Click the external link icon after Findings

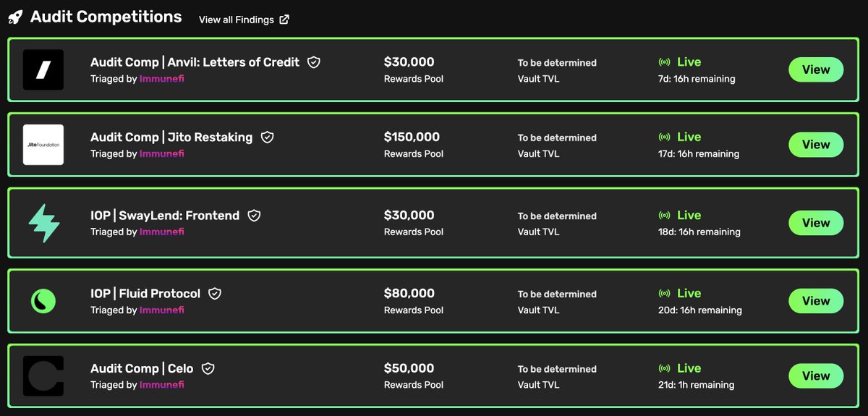coord(284,20)
